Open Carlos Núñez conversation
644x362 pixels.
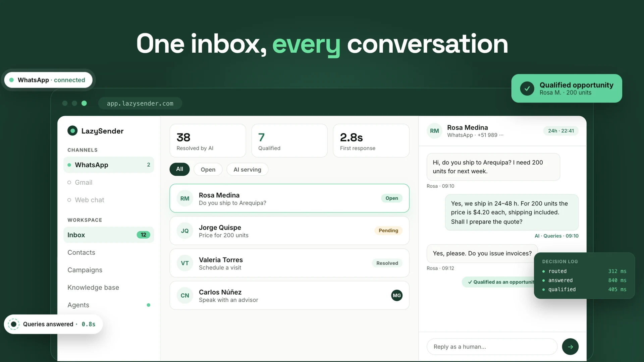[x=289, y=295]
